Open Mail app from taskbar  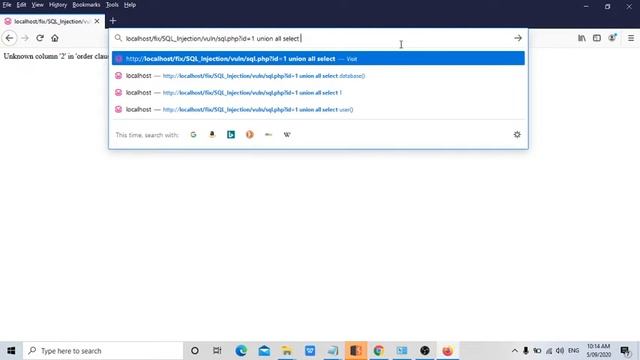click(x=264, y=351)
